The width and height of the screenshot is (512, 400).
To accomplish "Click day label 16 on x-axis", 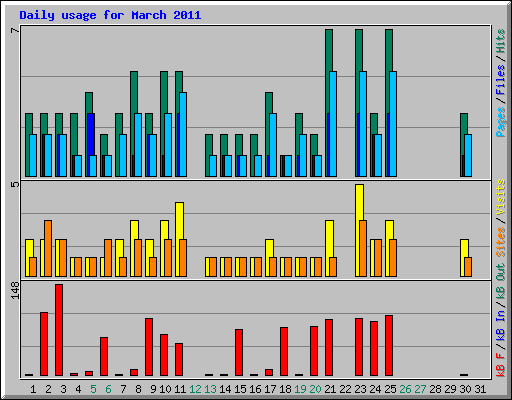I will click(x=255, y=389).
